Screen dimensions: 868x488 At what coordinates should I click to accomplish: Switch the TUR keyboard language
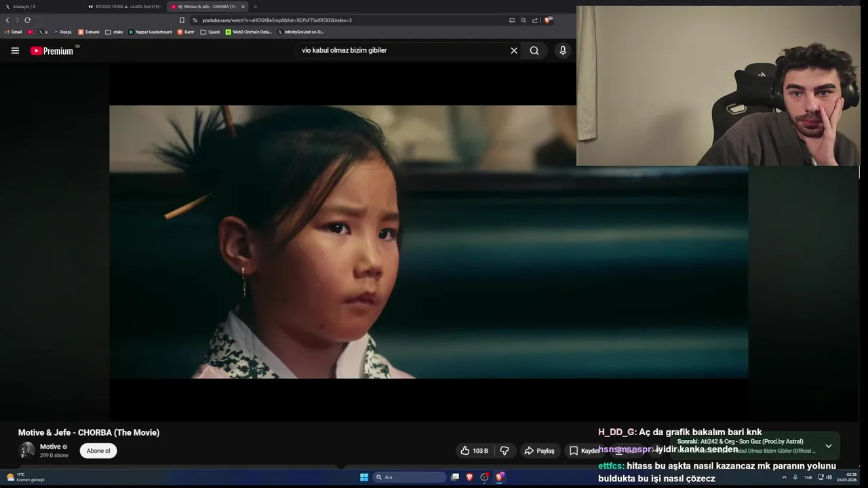[x=808, y=477]
